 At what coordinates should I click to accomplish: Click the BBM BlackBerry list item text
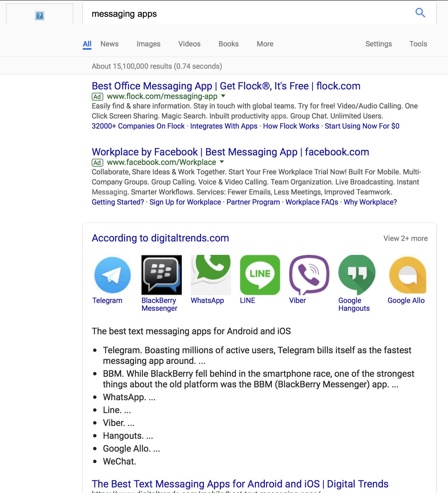tap(258, 379)
